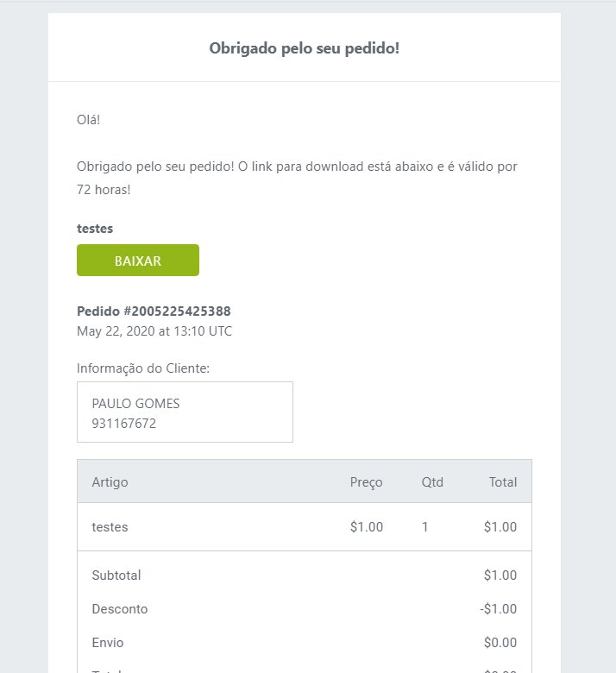Click the discount amount -$1.00
The width and height of the screenshot is (616, 673).
(x=499, y=608)
